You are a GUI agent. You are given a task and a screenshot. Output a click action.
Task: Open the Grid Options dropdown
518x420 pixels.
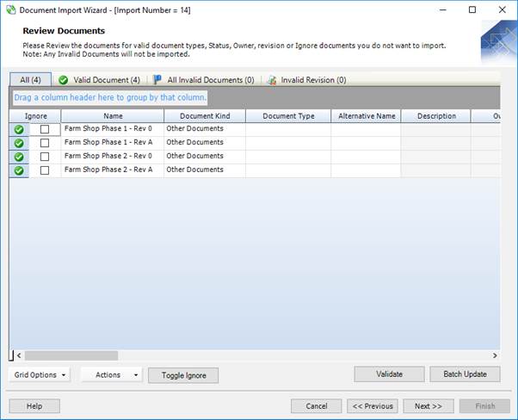coord(40,374)
